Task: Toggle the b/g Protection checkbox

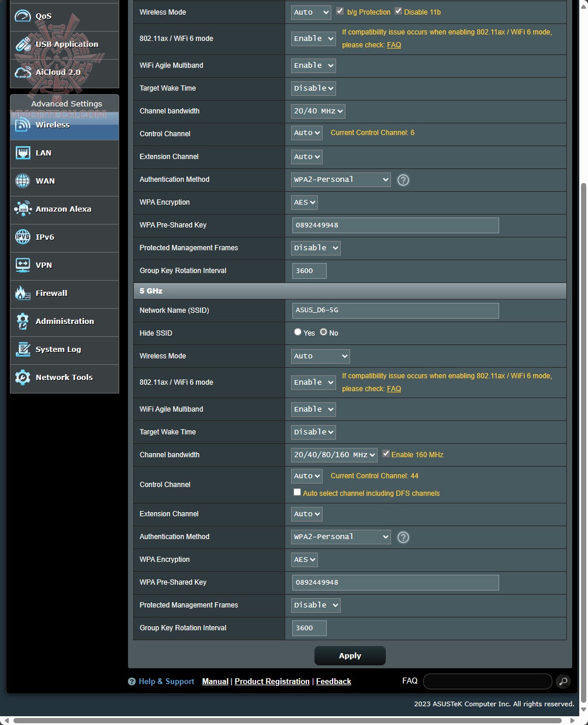Action: click(x=340, y=11)
